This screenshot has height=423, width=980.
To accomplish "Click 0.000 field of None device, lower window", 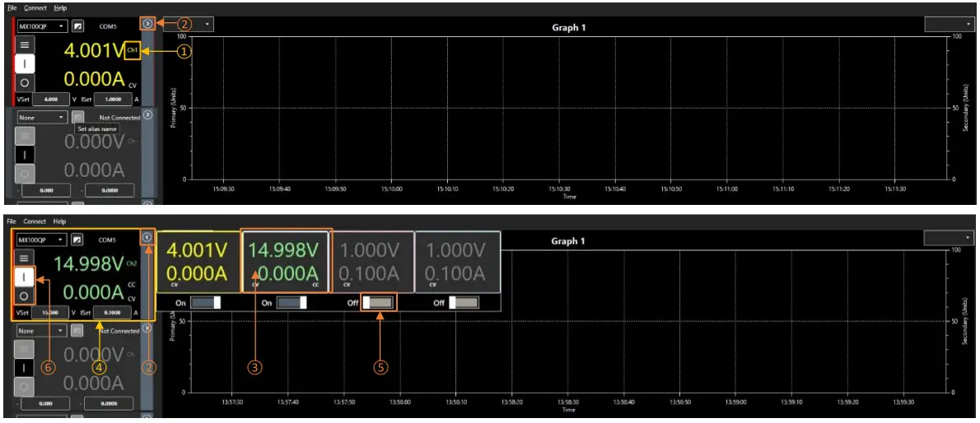I will click(45, 404).
